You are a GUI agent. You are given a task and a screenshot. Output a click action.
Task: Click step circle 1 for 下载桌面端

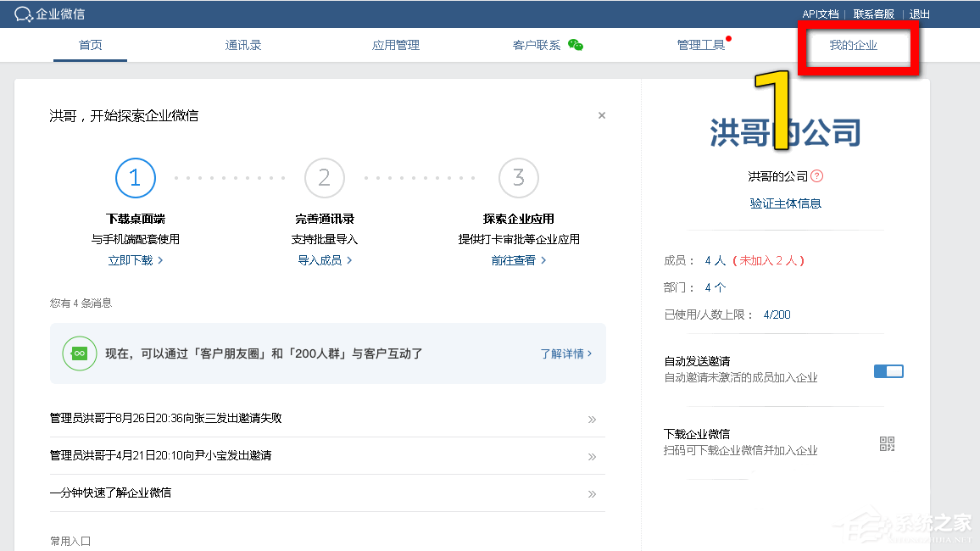(135, 178)
